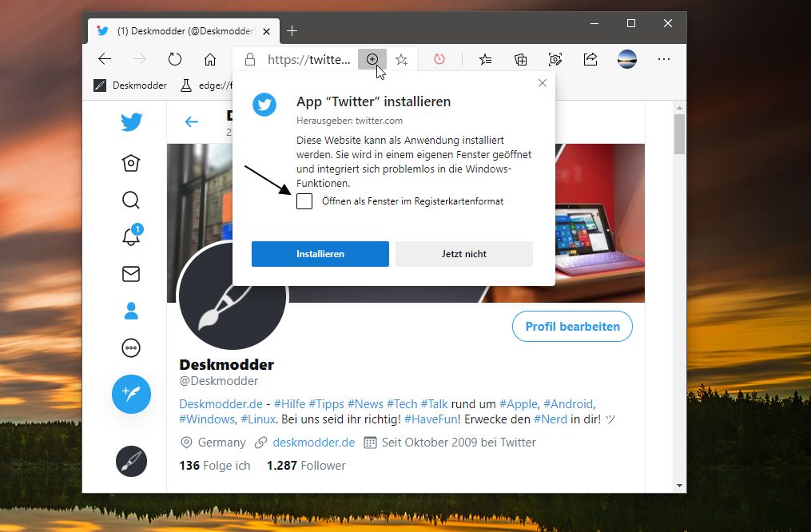Open the '1.287 Follower' list

[x=306, y=466]
